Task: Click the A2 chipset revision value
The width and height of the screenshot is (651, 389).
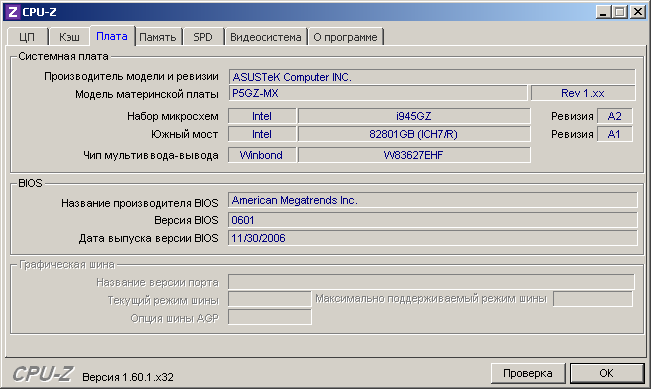Action: (x=614, y=116)
